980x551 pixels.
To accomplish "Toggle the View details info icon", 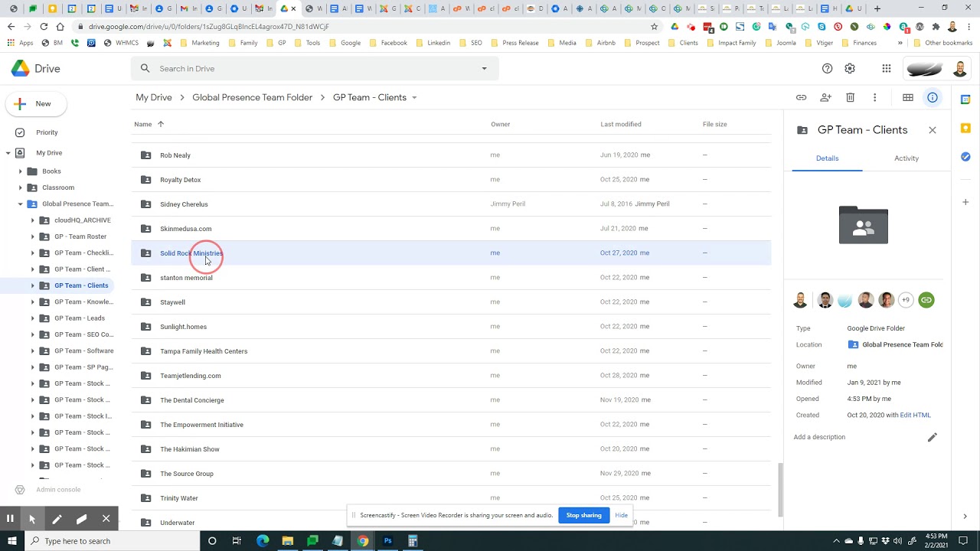I will 933,97.
